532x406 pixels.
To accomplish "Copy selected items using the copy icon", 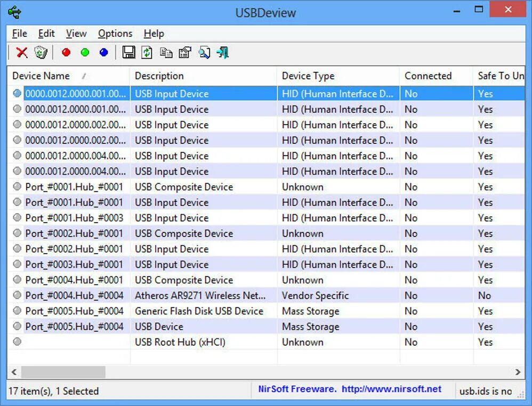I will [x=165, y=52].
